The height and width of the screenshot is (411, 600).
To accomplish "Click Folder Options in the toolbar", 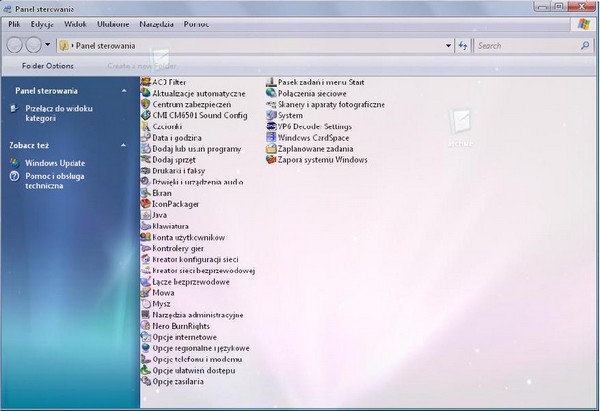I will 49,66.
